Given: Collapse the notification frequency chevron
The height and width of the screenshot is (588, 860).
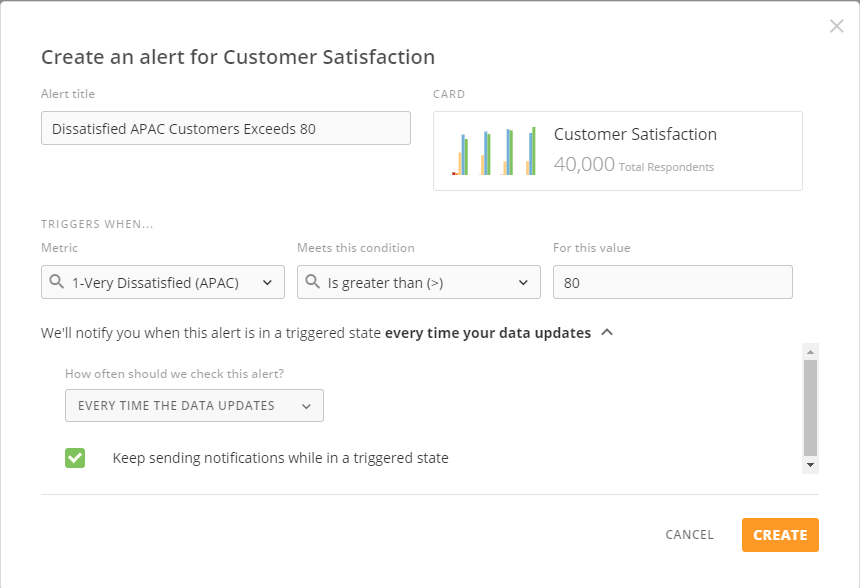Looking at the screenshot, I should tap(607, 333).
